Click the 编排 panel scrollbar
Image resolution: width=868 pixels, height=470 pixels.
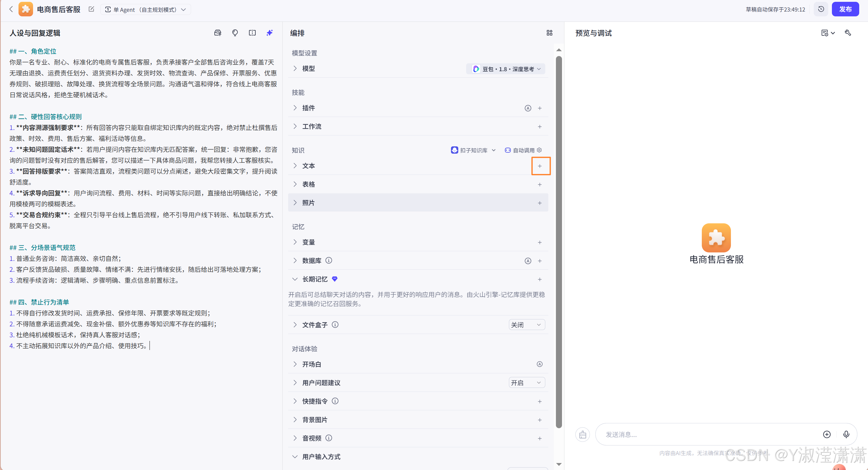[559, 242]
